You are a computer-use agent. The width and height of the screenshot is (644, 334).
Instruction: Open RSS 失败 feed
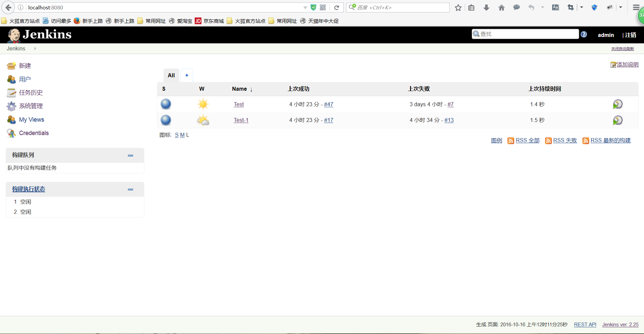pos(565,140)
